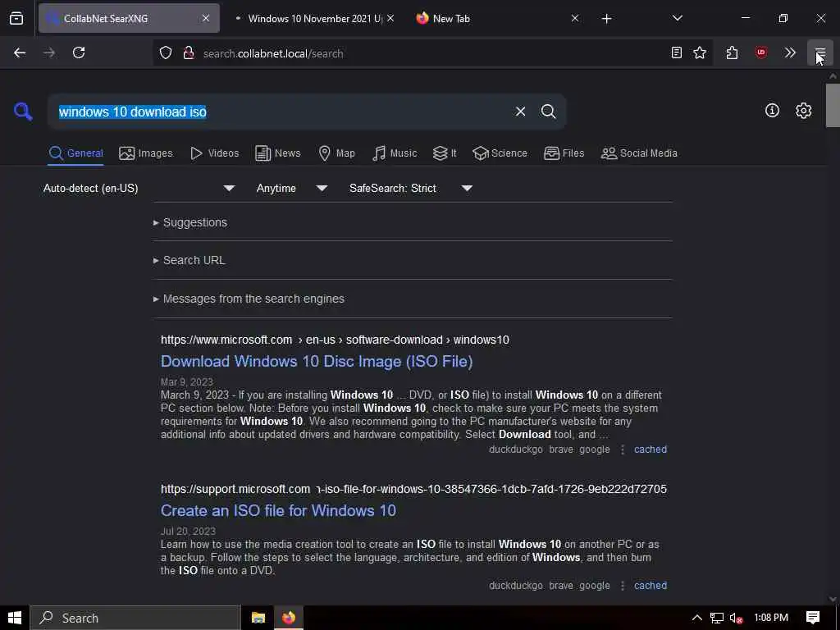Select the It search category
Image resolution: width=840 pixels, height=630 pixels.
point(445,153)
